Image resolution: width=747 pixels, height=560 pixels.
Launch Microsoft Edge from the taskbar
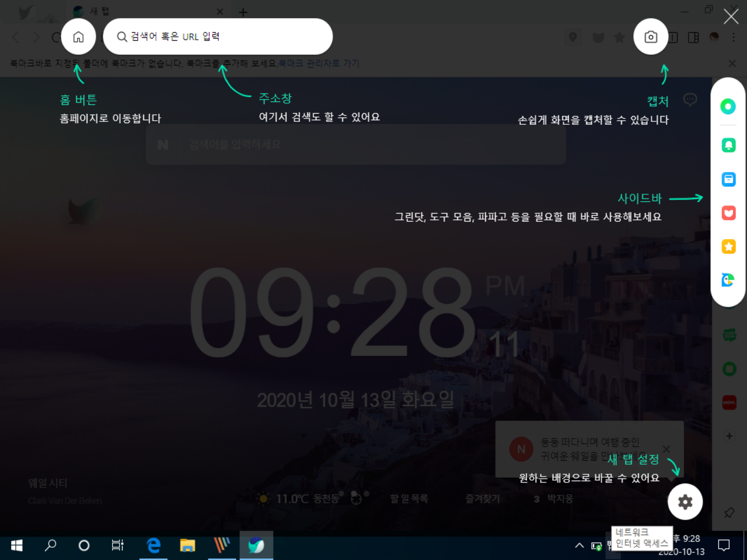[x=153, y=545]
